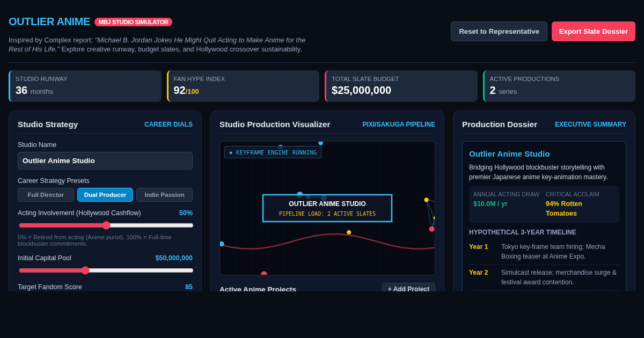The width and height of the screenshot is (644, 338).
Task: Click the $50,000,000 capital value
Action: (174, 258)
